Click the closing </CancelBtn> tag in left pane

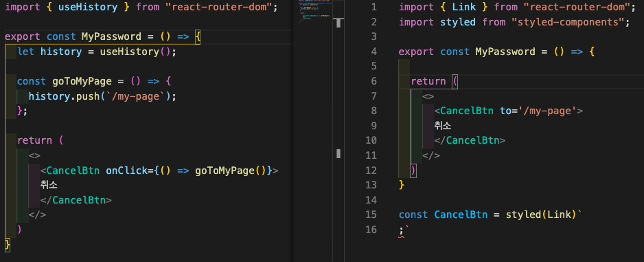[76, 200]
